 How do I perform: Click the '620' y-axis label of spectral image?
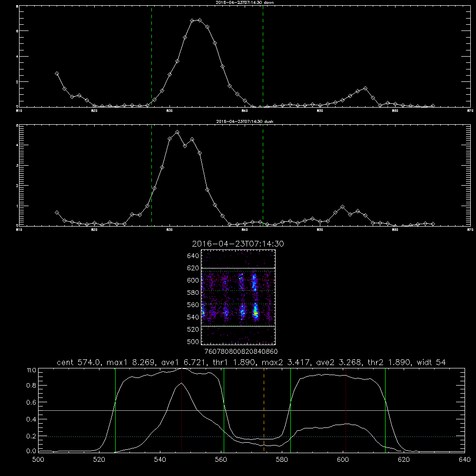pos(193,268)
